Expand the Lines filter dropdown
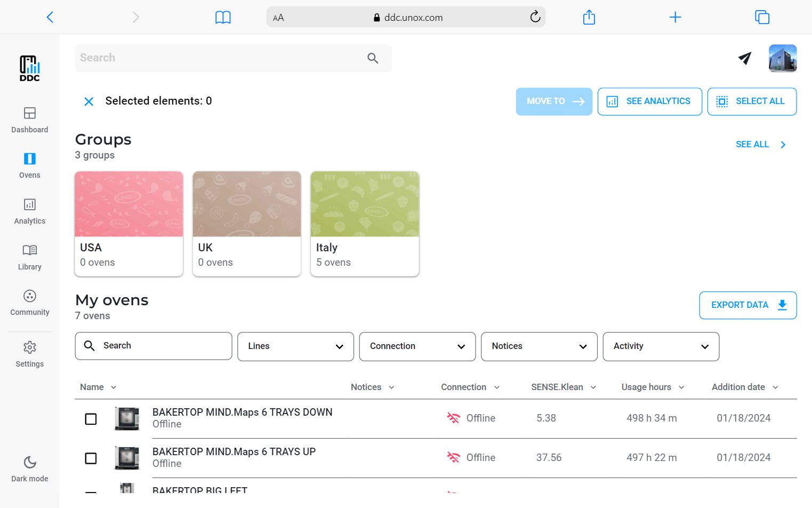 (x=295, y=346)
